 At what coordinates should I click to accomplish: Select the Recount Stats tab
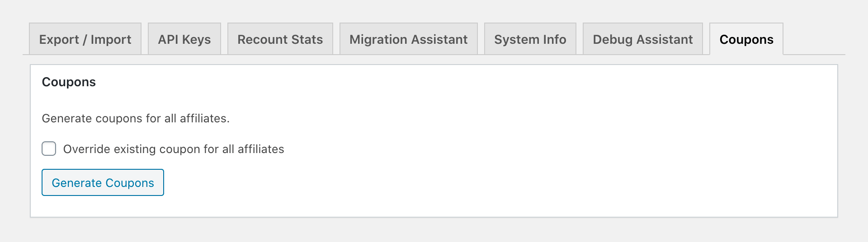click(280, 39)
